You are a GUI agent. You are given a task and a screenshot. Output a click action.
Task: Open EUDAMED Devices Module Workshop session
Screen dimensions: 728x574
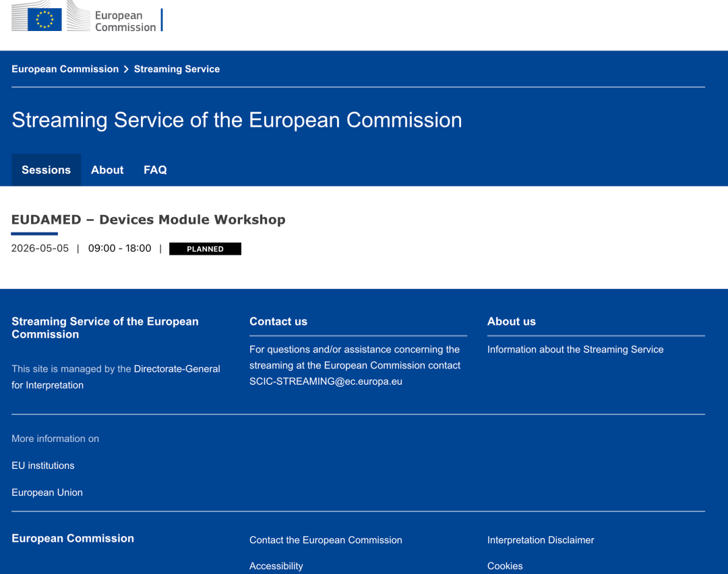(x=148, y=220)
